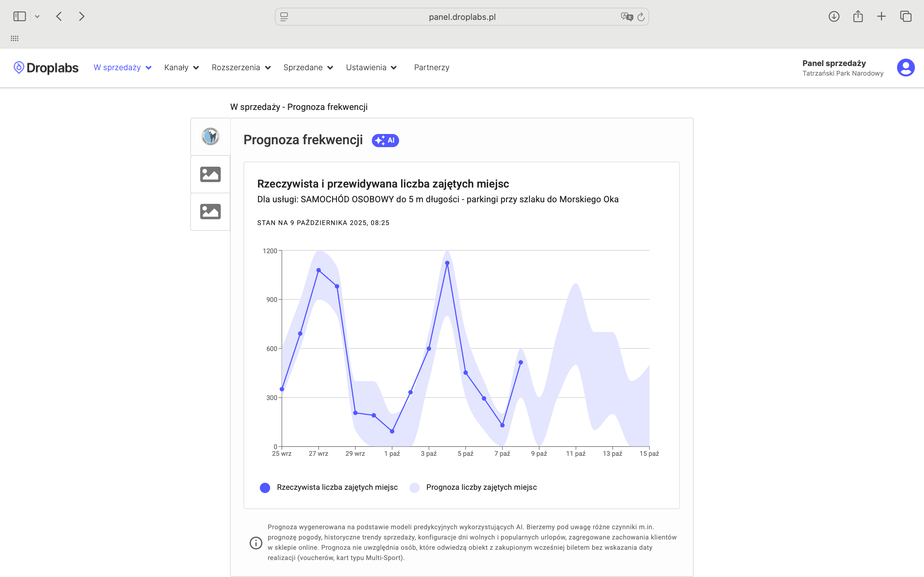The height and width of the screenshot is (577, 924).
Task: Go to the 'Partnerzy' page
Action: [x=432, y=68]
